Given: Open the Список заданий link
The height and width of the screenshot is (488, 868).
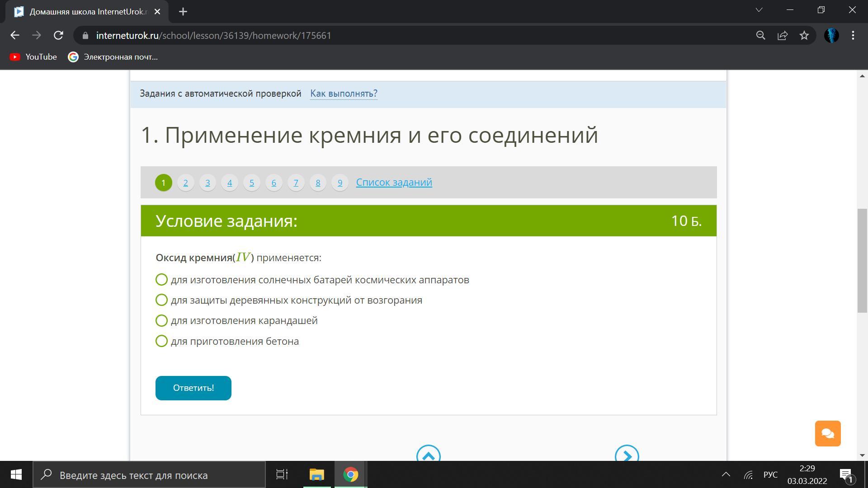Looking at the screenshot, I should pyautogui.click(x=394, y=182).
